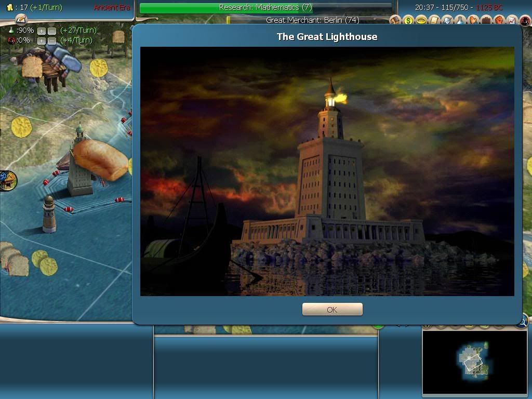Click the "Ancient Era" label
532x399 pixels.
(112, 7)
